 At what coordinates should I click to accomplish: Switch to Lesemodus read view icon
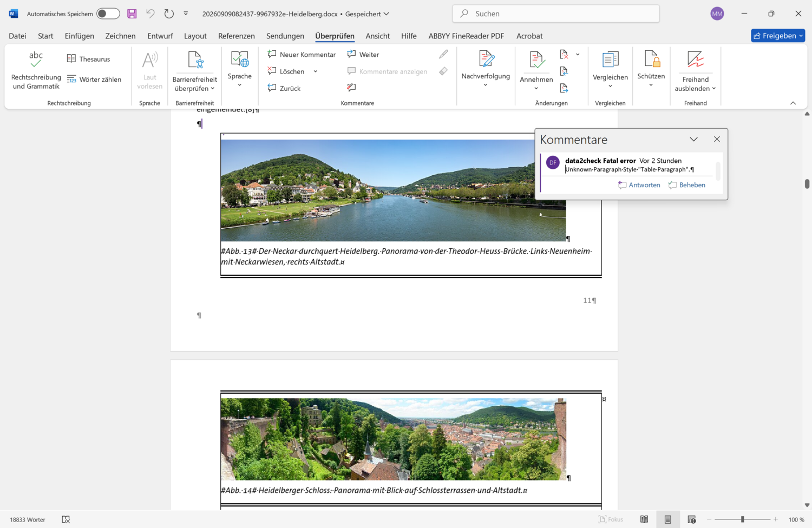(x=644, y=519)
